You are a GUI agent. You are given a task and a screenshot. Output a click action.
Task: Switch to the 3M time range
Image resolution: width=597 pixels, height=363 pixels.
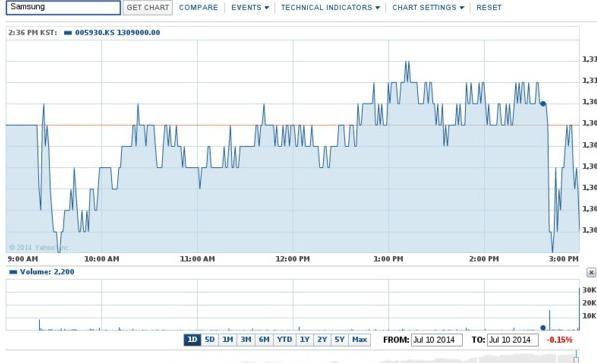point(246,339)
